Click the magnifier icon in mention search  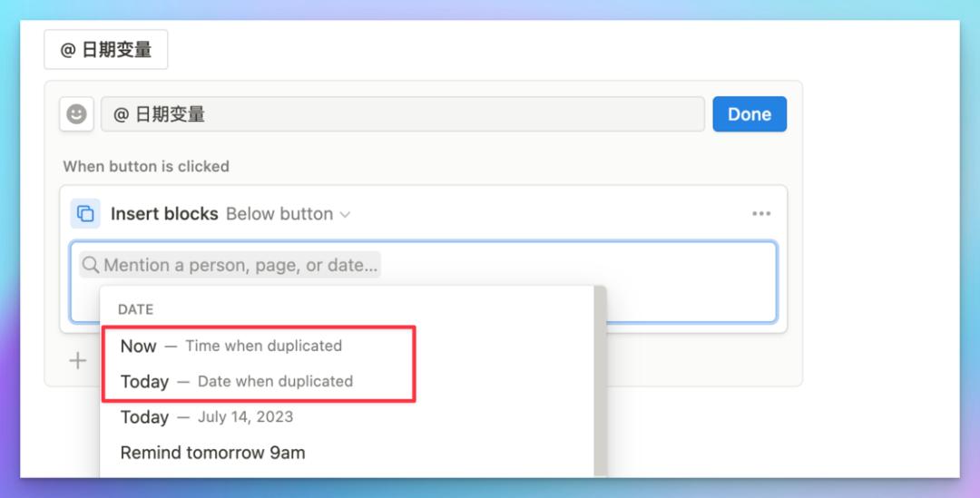(x=91, y=265)
